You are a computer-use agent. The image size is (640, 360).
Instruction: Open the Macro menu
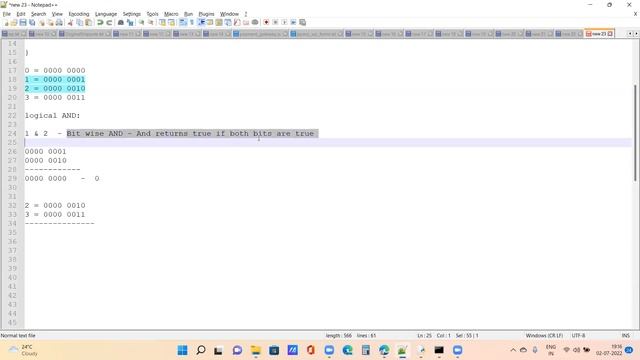coord(171,14)
